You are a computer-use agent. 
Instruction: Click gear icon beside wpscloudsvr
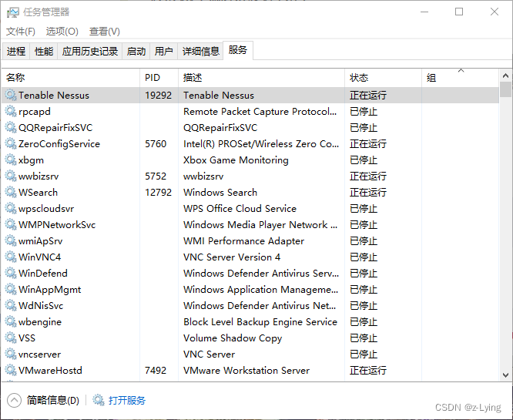11,209
